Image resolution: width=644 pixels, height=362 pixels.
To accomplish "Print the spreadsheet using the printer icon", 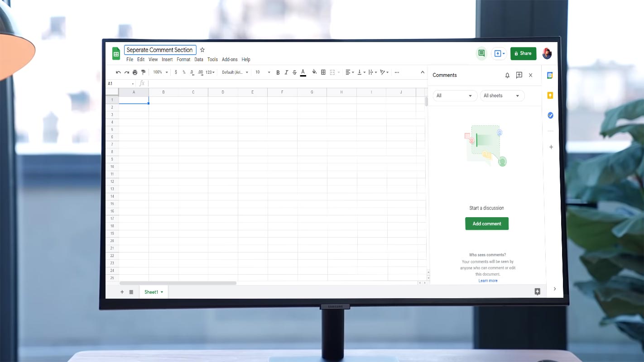I will [135, 72].
